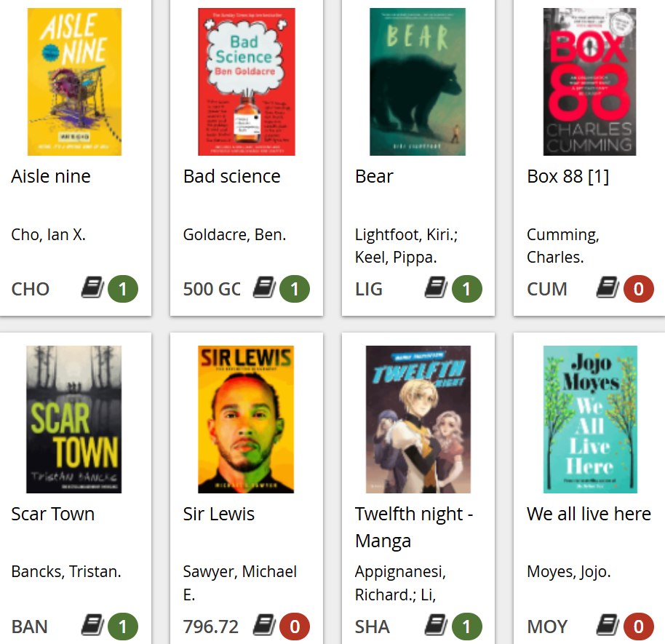This screenshot has height=644, width=665.
Task: Click the book icon beside LIG
Action: (436, 288)
